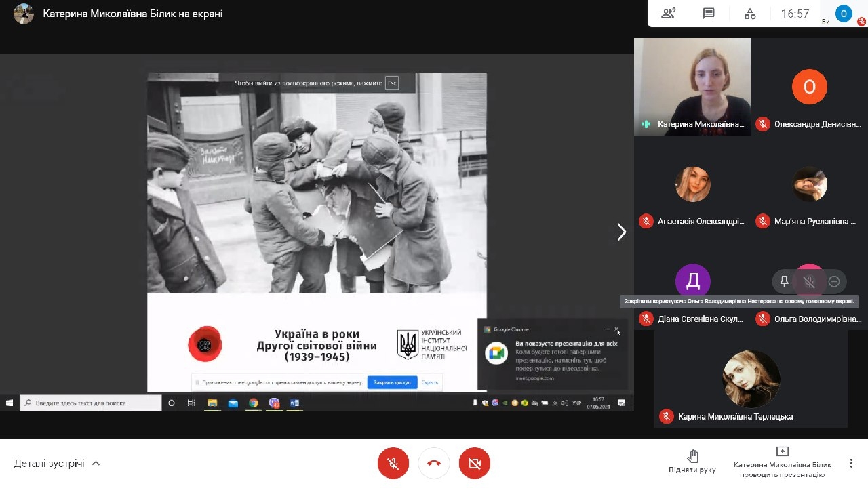Screen dimensions: 868x488
Task: Click the Діана Євгенівна participant tile
Action: 692,290
